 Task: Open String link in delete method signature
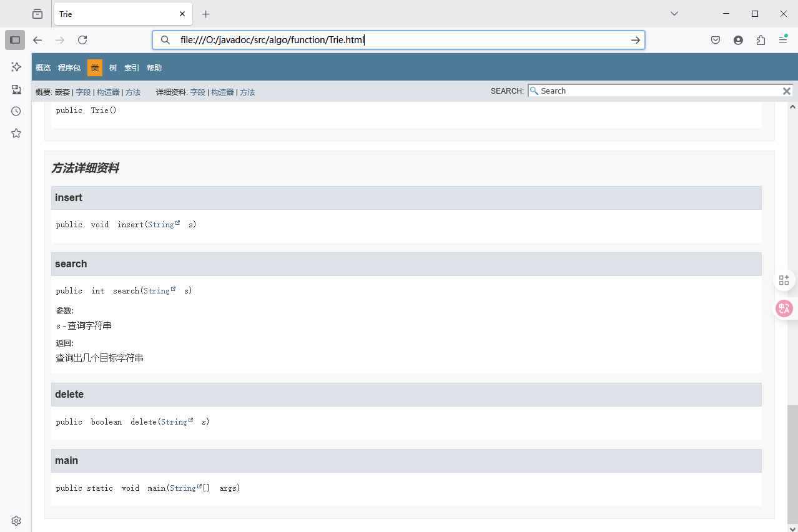click(x=177, y=421)
